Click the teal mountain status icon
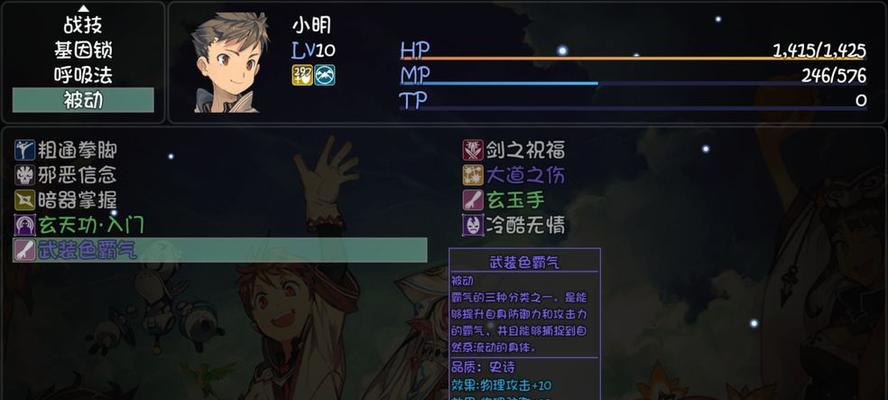Image resolution: width=888 pixels, height=400 pixels. click(325, 75)
